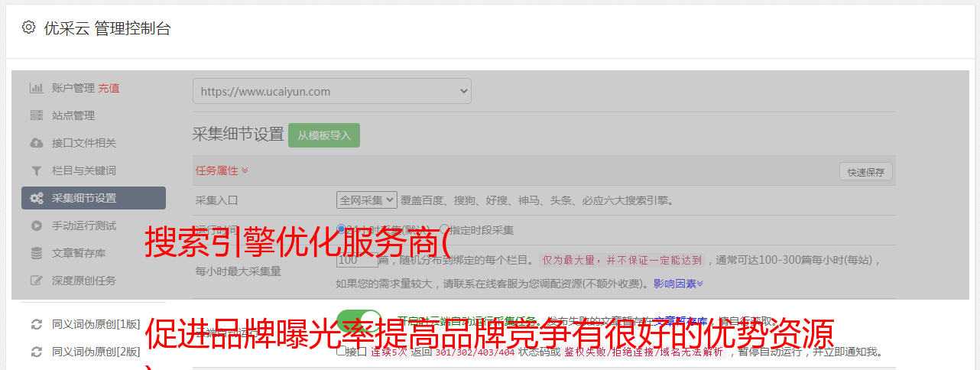
Task: Click the 采集入口 row label
Action: (217, 200)
